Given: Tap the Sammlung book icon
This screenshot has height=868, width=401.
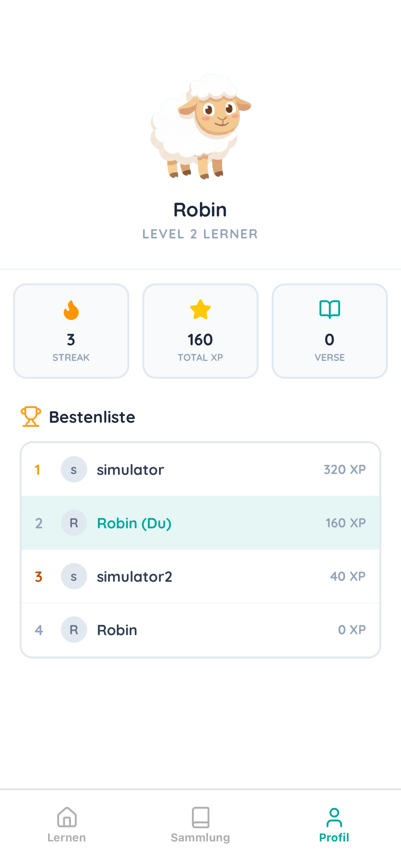Looking at the screenshot, I should pos(200,821).
